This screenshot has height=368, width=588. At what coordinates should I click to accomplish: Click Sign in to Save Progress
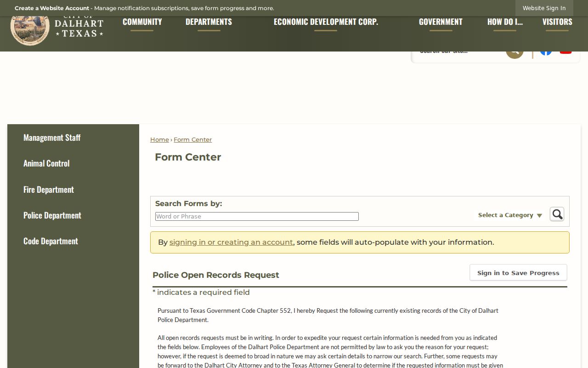tap(518, 273)
